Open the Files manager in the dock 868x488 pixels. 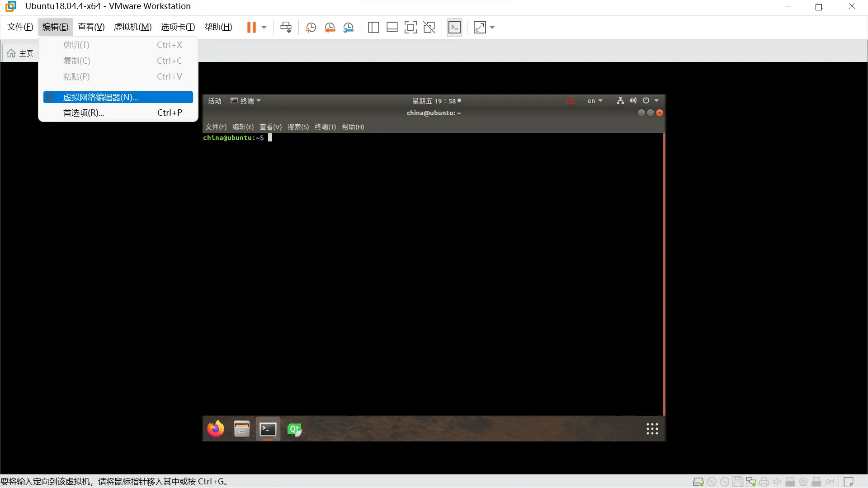pos(242,429)
